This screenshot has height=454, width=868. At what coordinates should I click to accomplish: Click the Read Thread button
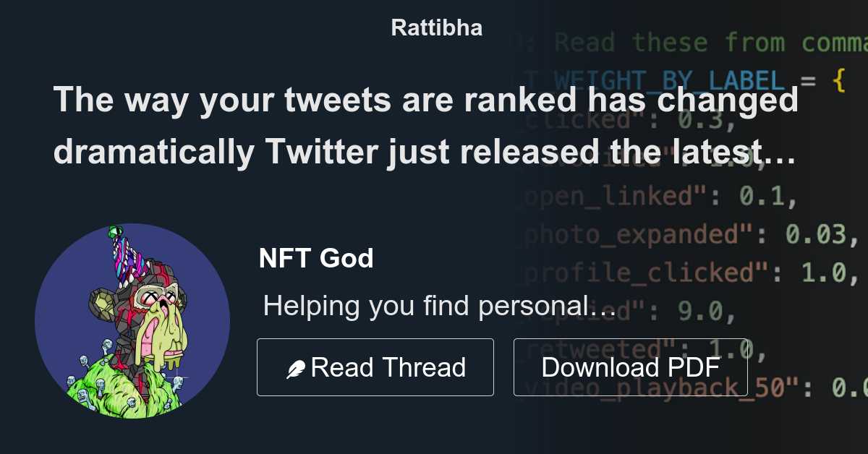pos(375,367)
